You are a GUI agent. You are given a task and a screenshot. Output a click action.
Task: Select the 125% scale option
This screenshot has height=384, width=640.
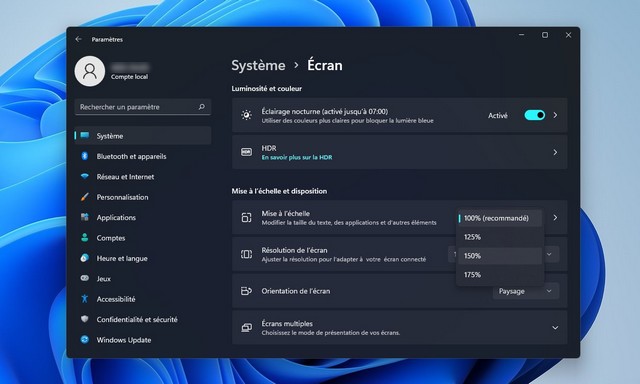pyautogui.click(x=500, y=237)
